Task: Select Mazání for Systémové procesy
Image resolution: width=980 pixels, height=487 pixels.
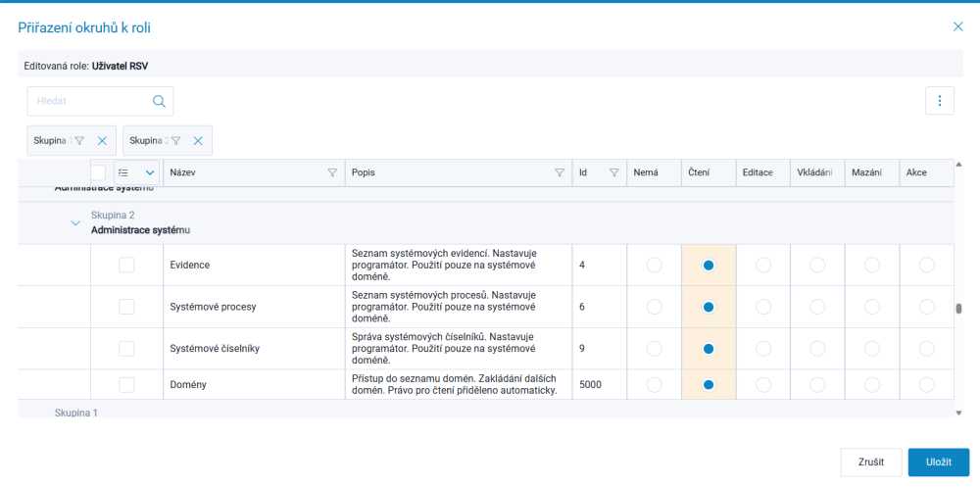Action: pyautogui.click(x=872, y=307)
